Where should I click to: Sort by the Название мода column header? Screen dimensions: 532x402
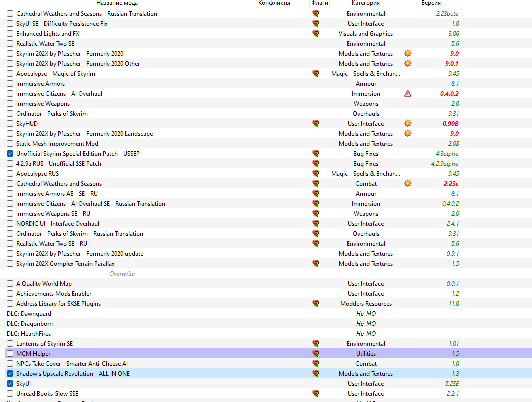[x=117, y=3]
